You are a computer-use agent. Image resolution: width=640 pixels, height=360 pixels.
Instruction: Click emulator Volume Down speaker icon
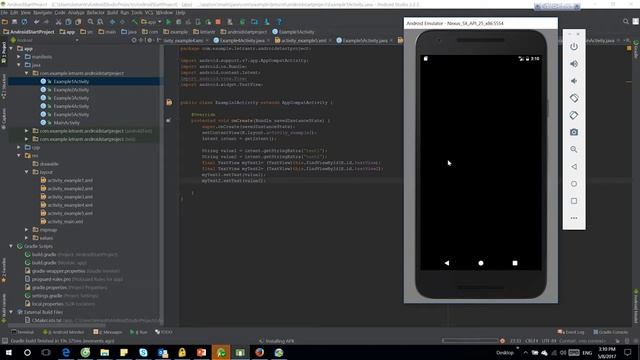coord(574,81)
